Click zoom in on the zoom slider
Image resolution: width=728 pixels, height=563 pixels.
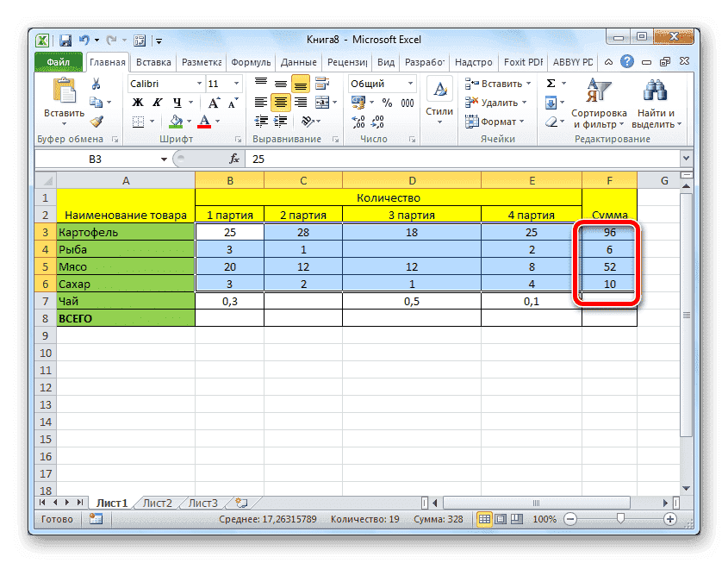pos(671,519)
